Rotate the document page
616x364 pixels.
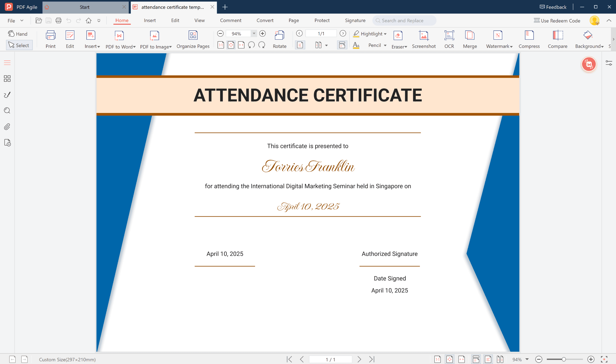click(x=279, y=38)
